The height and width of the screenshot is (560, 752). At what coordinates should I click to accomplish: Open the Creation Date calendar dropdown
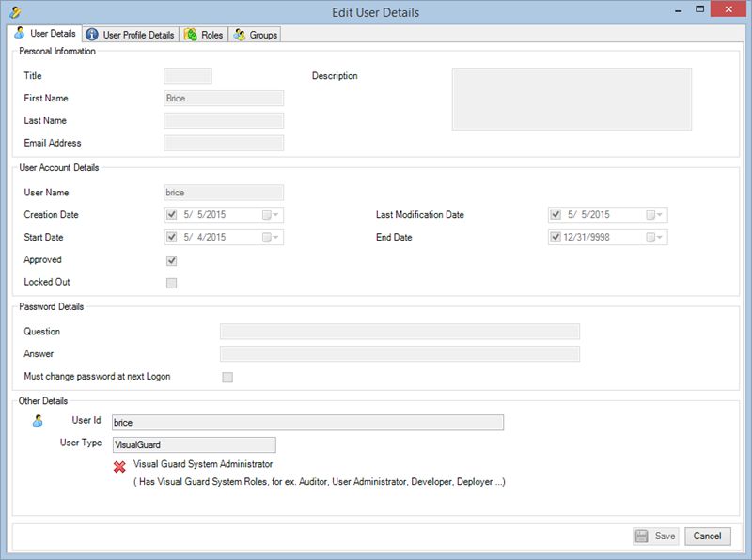click(x=271, y=215)
